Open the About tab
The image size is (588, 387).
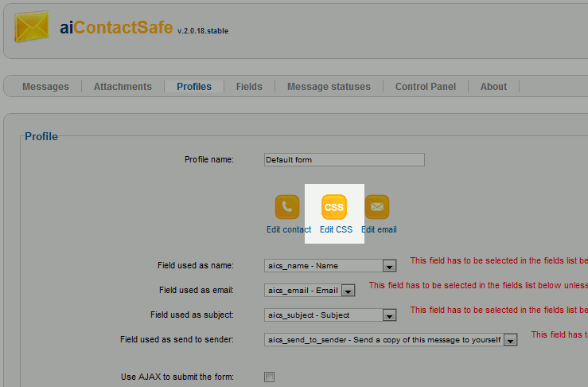tap(493, 87)
